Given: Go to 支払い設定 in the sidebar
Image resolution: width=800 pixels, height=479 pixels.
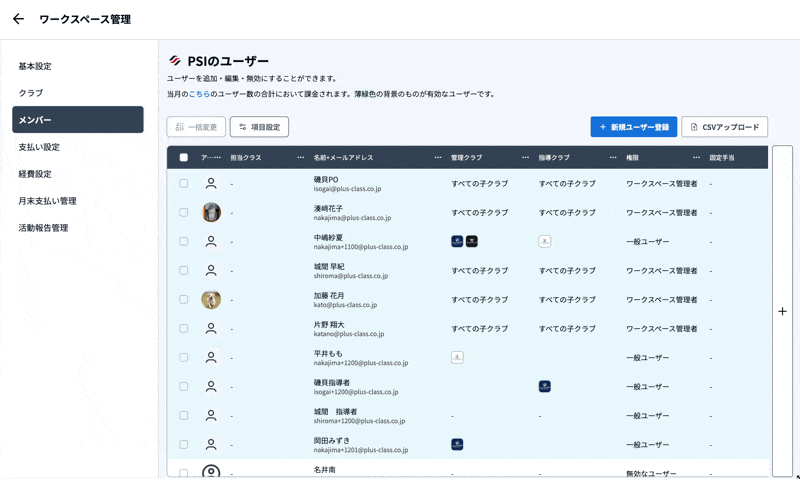Looking at the screenshot, I should 39,147.
